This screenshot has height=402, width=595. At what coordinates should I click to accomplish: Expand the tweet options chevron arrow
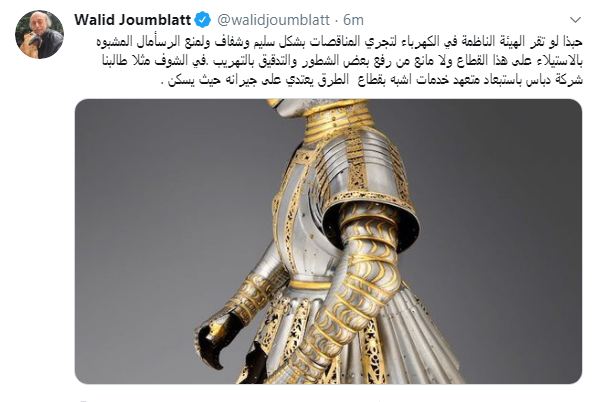pyautogui.click(x=576, y=20)
